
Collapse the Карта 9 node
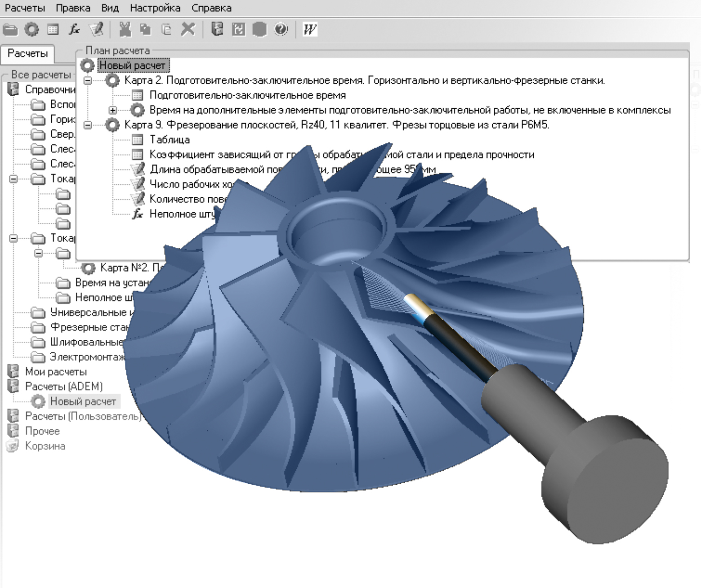88,125
